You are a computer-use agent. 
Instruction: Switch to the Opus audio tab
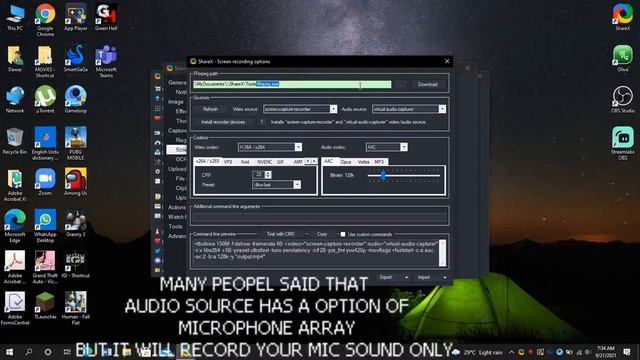pos(346,162)
